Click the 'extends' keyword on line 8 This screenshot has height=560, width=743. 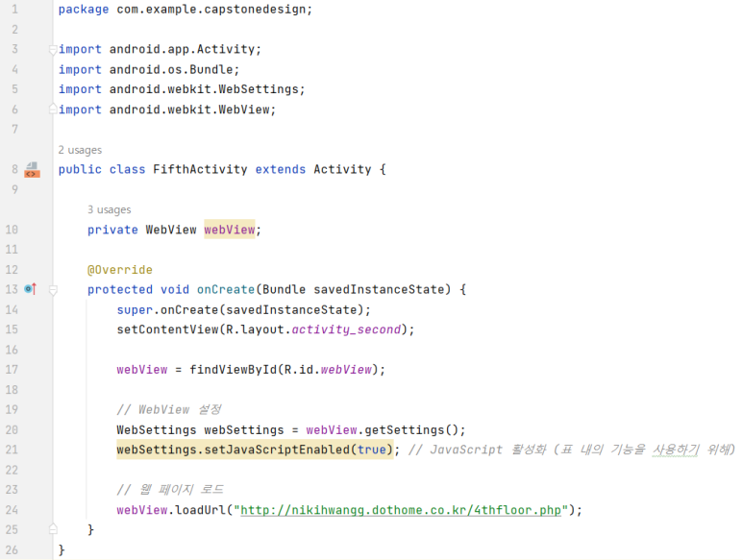point(281,169)
